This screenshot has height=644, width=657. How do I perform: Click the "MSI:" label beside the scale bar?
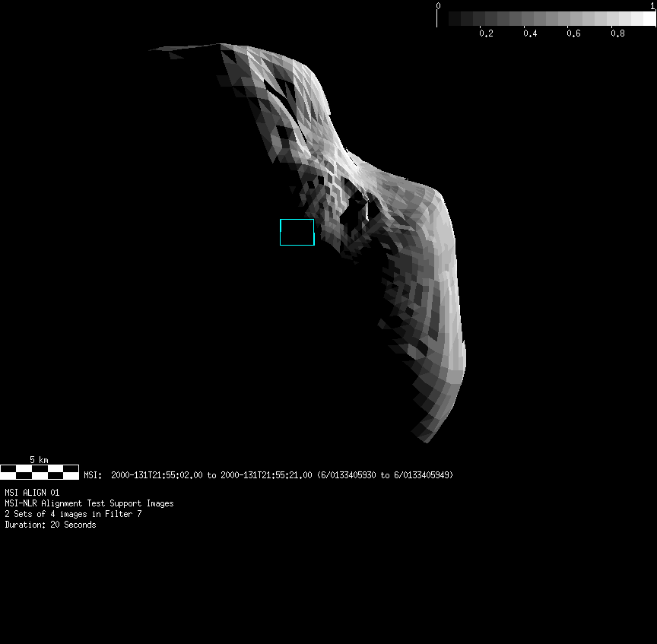coord(93,475)
